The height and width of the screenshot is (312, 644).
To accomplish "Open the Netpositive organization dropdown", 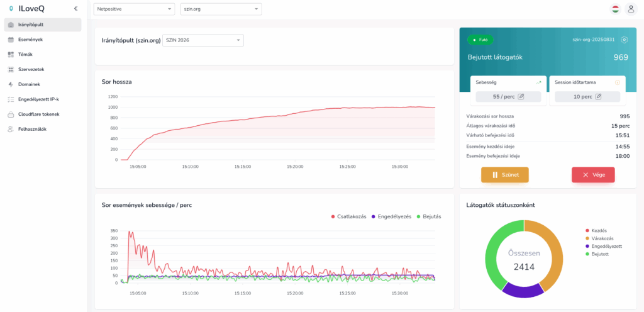I will 134,9.
